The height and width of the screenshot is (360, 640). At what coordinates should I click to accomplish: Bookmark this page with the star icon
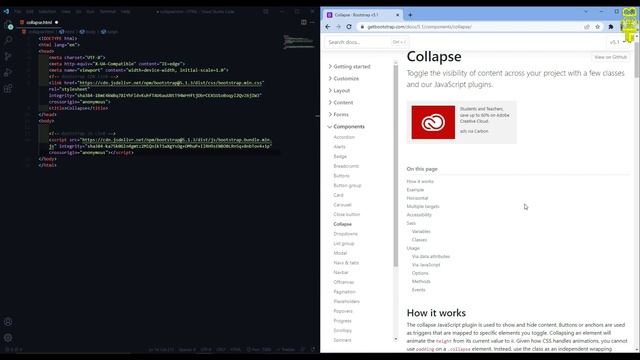point(598,27)
